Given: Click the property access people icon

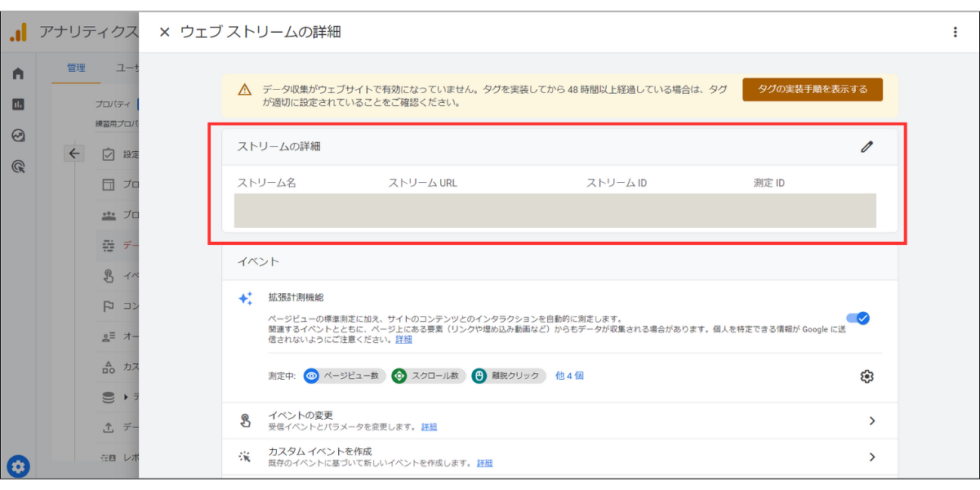Looking at the screenshot, I should 108,215.
